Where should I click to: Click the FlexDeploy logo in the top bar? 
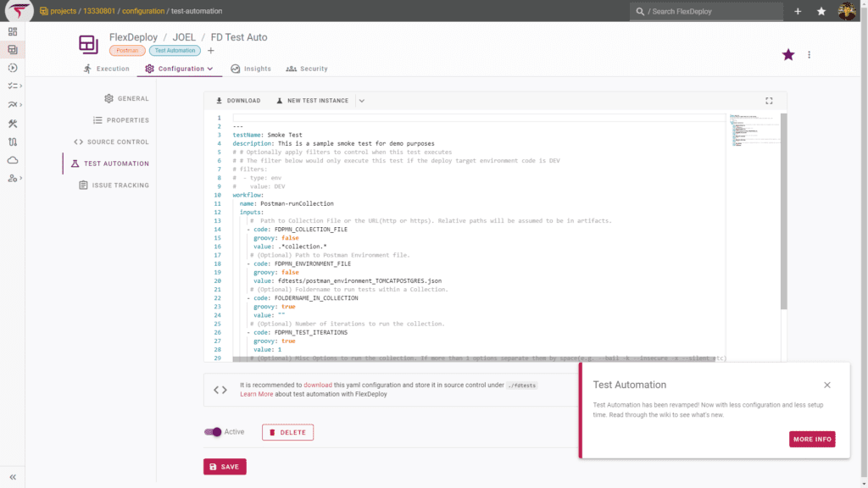point(19,10)
